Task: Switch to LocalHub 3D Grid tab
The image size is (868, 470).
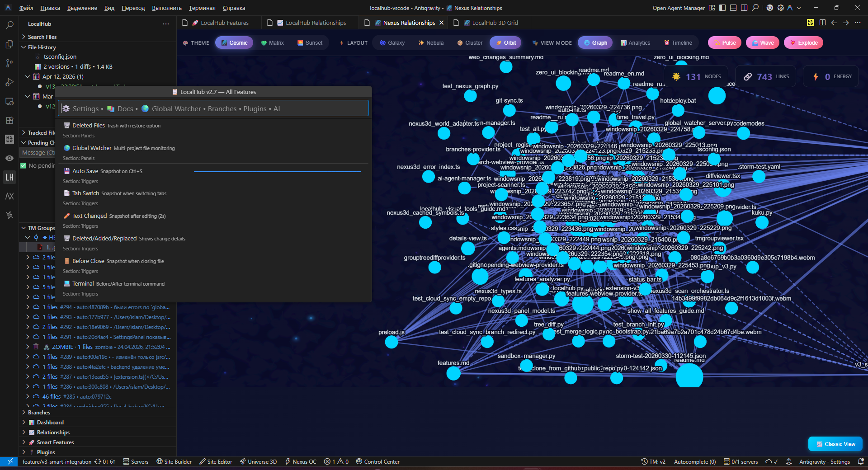Action: [490, 23]
